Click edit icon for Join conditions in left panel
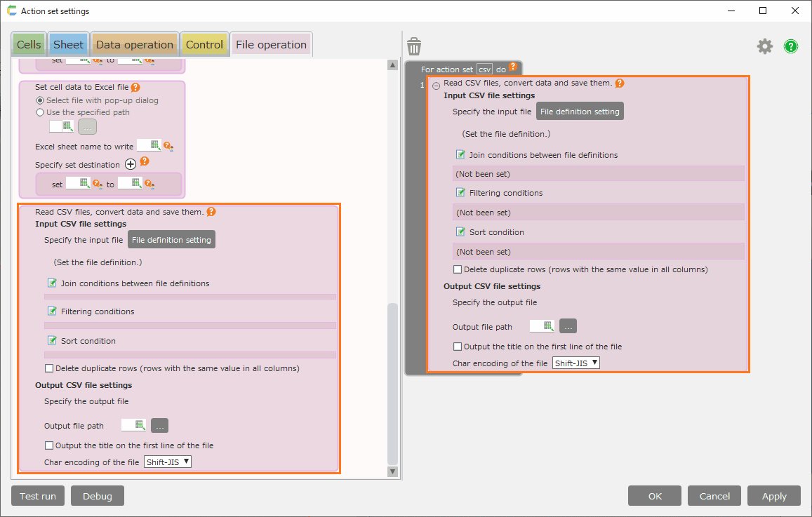This screenshot has width=812, height=517. (x=52, y=283)
